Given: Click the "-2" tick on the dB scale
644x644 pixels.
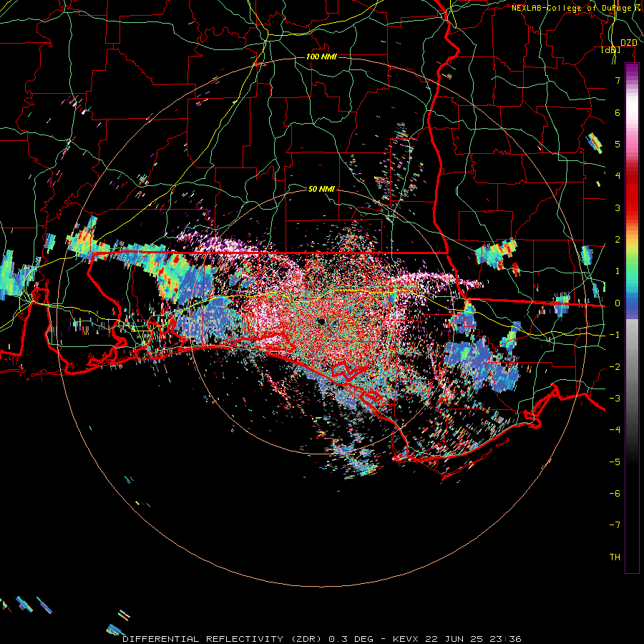Looking at the screenshot, I should click(615, 366).
